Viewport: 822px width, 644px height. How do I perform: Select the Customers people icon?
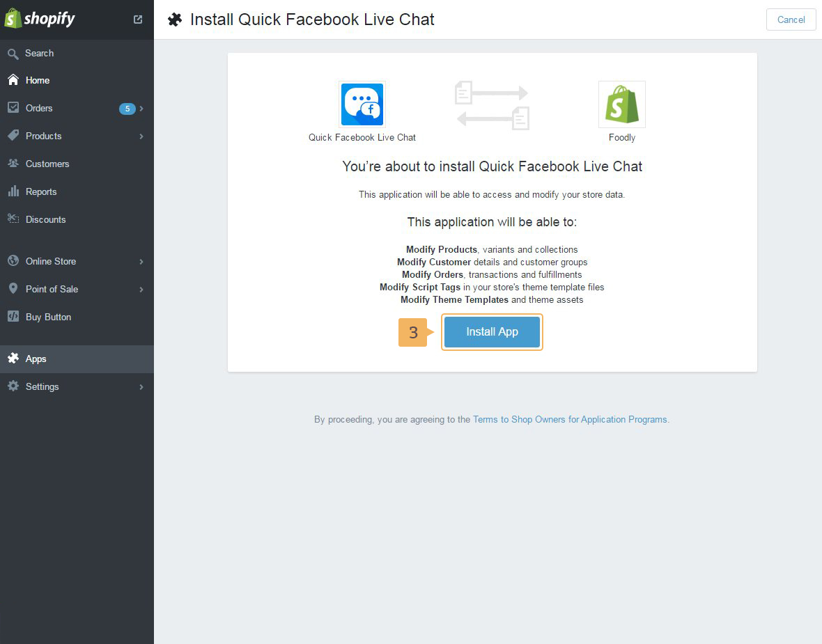13,164
